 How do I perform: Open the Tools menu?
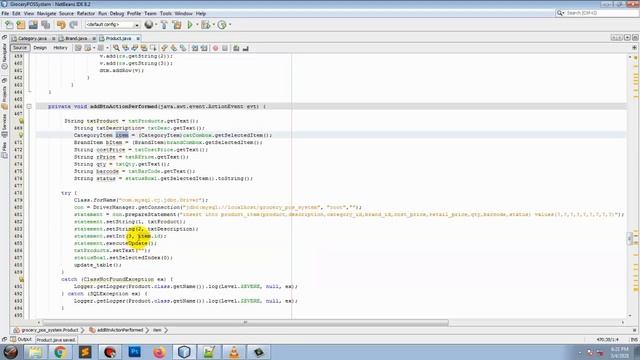pos(166,13)
